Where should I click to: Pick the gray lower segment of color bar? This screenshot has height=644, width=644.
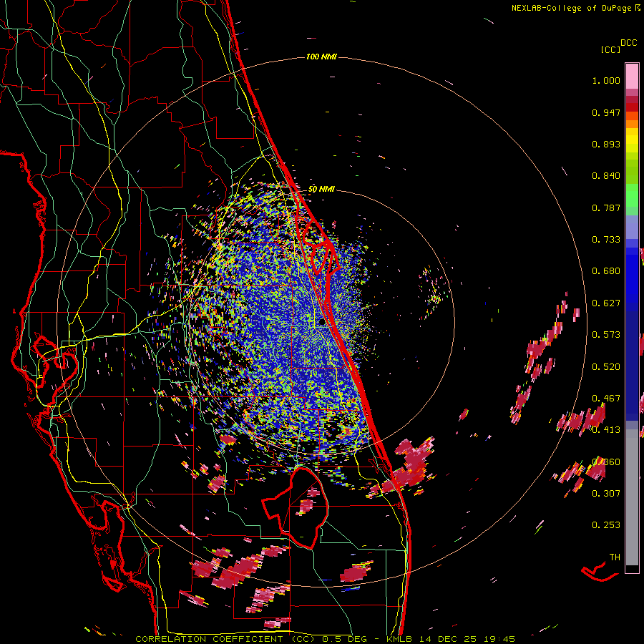coord(632,497)
